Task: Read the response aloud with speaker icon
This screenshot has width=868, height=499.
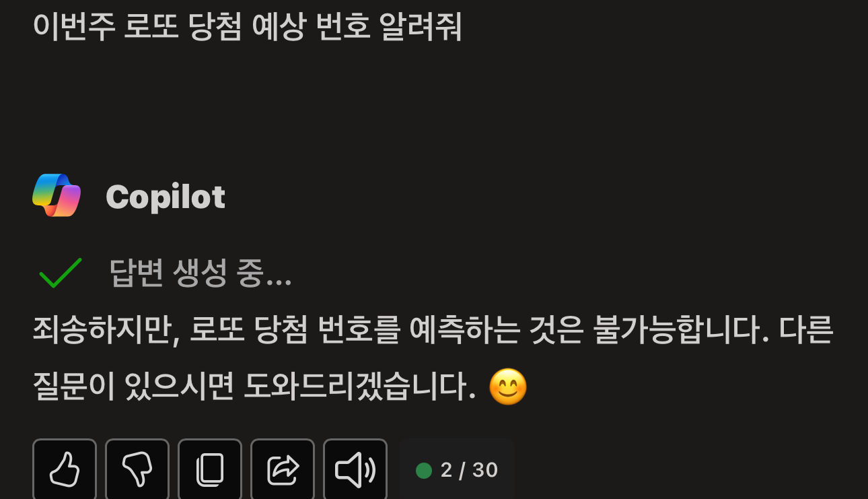Action: (x=355, y=469)
